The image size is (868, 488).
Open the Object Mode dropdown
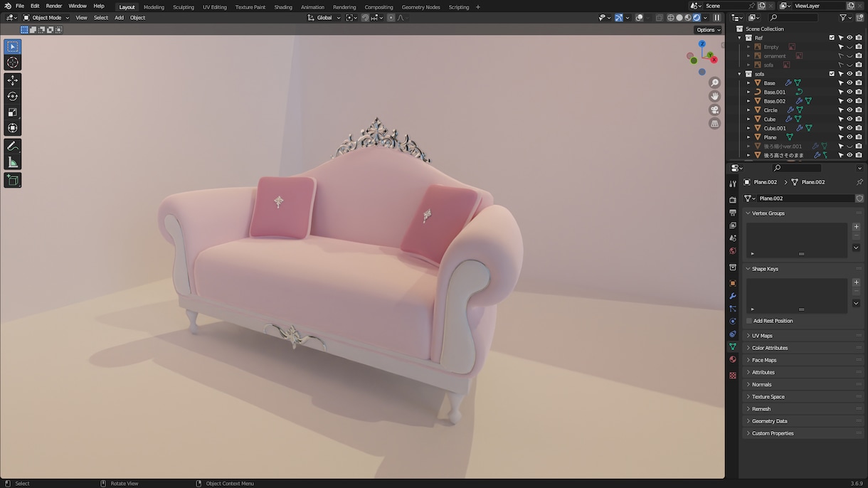[46, 18]
